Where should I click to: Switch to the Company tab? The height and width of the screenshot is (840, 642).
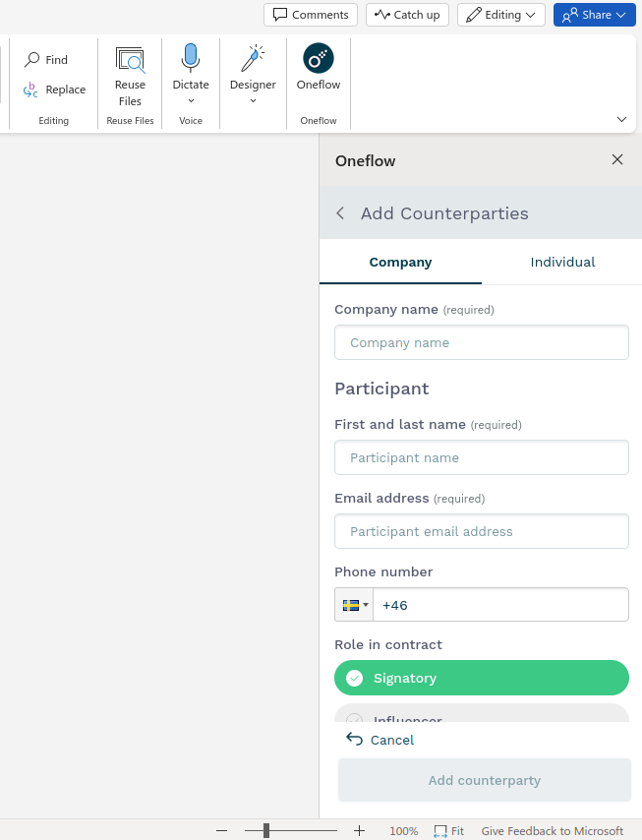click(400, 262)
